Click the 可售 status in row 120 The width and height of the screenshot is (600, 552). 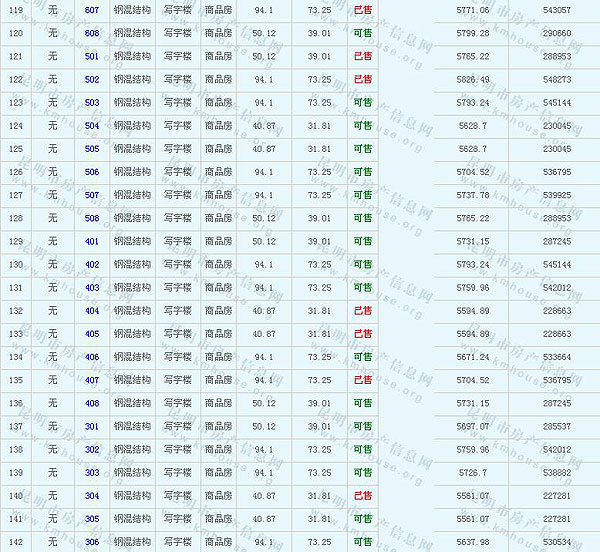coord(362,33)
